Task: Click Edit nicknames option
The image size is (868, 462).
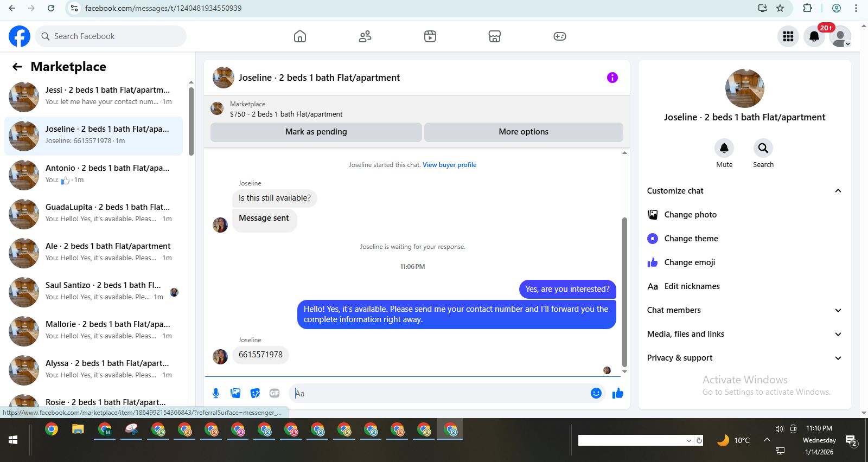Action: tap(744, 286)
